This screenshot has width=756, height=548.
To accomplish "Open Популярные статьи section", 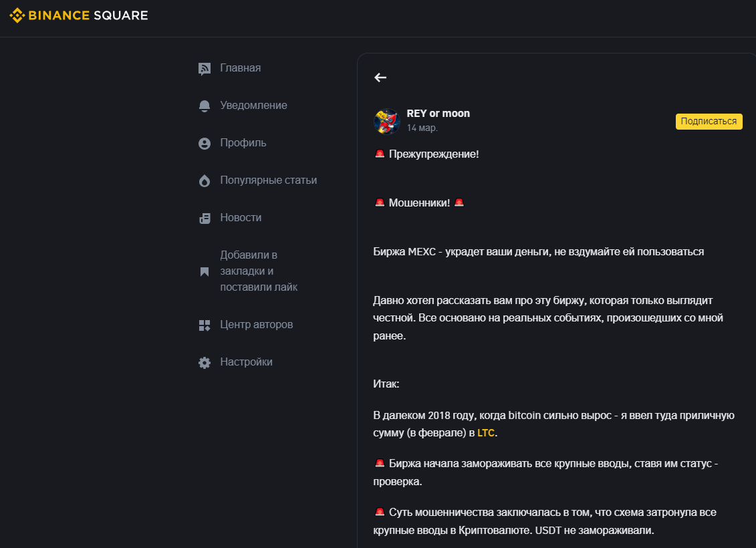I will [268, 180].
